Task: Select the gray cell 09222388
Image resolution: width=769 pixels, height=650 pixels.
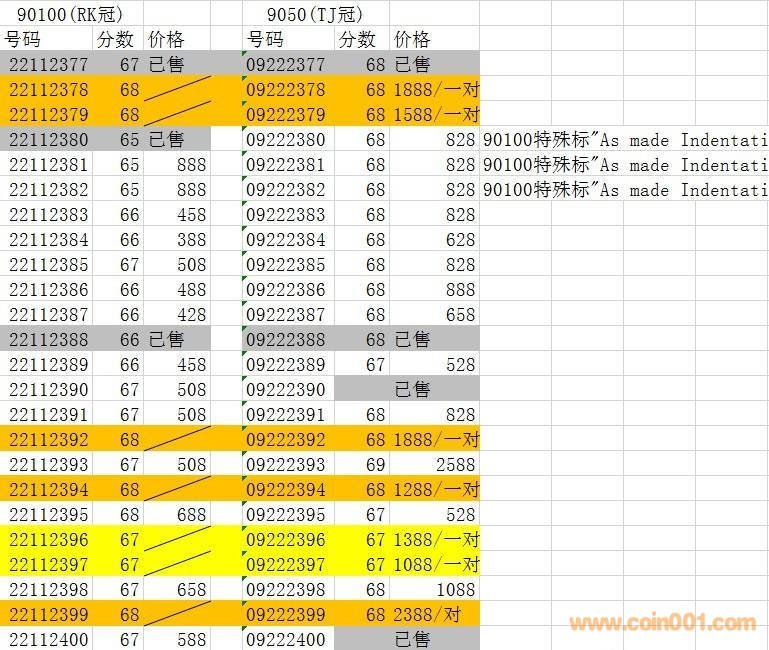Action: pos(286,340)
